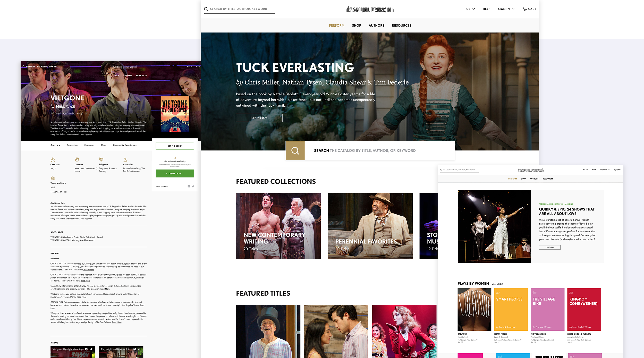Open New Contemporary Writing collection card
This screenshot has width=644, height=358.
point(278,226)
